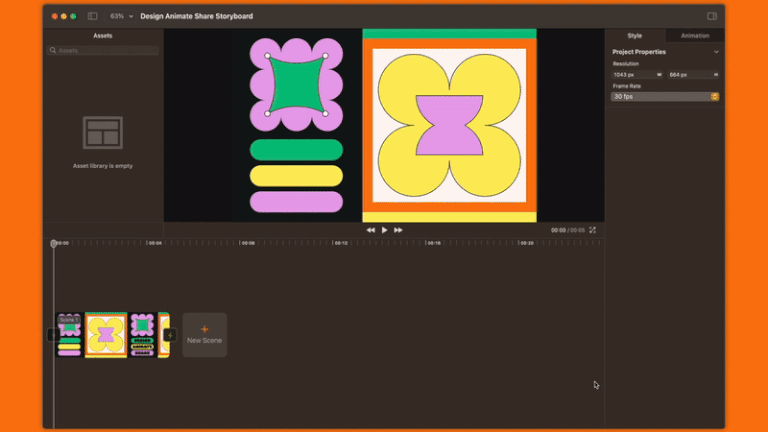Screen dimensions: 768x432
Task: Click the 00:08 mark on the timeline ruler
Action: (x=248, y=243)
